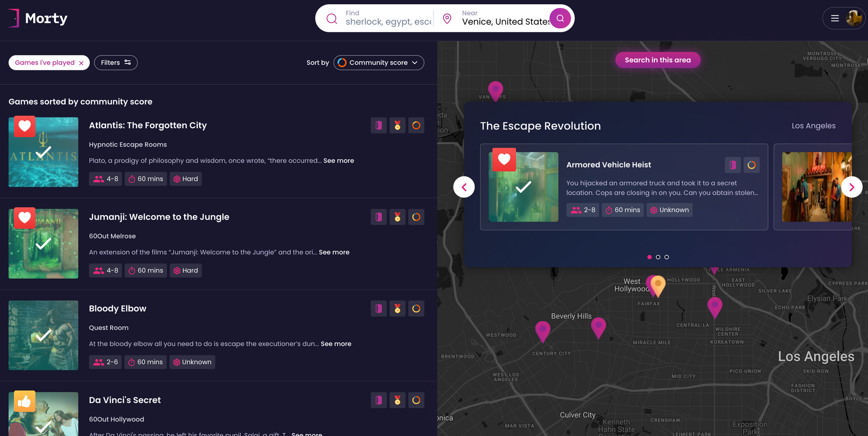
Task: Open the Da Vinci's Secret title
Action: [125, 400]
